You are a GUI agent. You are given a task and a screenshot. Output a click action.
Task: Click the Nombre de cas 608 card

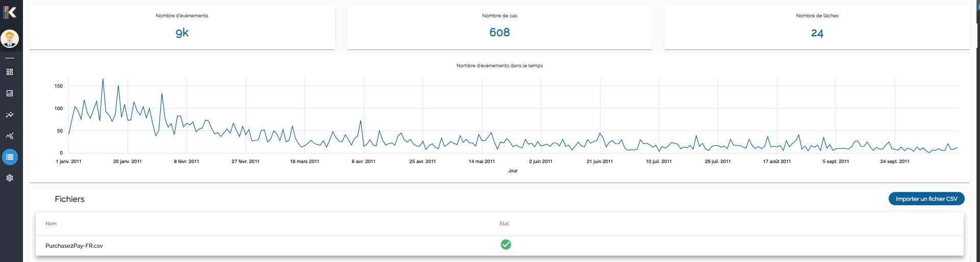point(499,28)
